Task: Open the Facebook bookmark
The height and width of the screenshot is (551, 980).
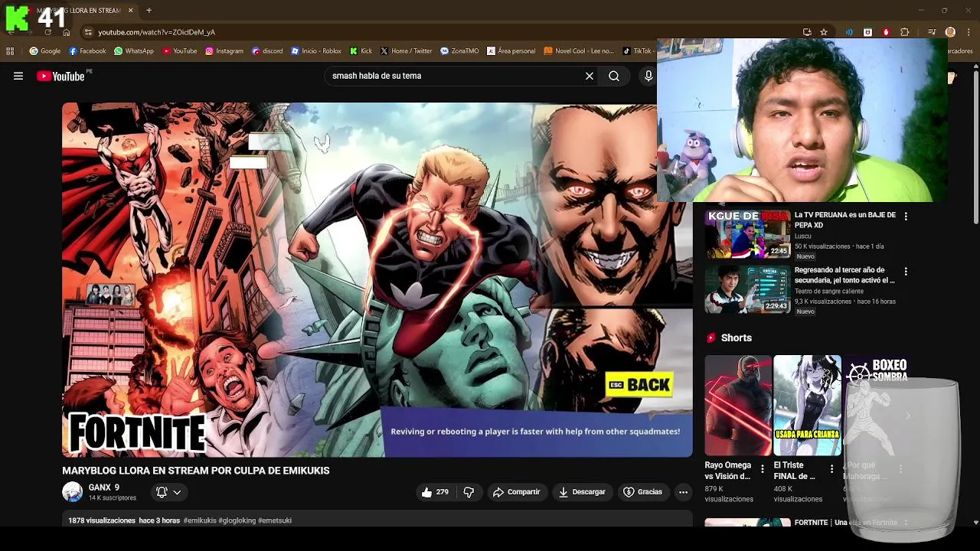Action: tap(87, 51)
